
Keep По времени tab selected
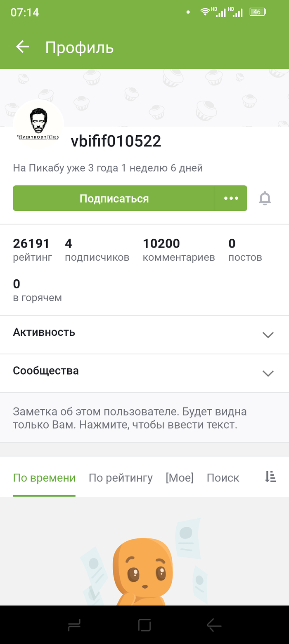(x=44, y=477)
